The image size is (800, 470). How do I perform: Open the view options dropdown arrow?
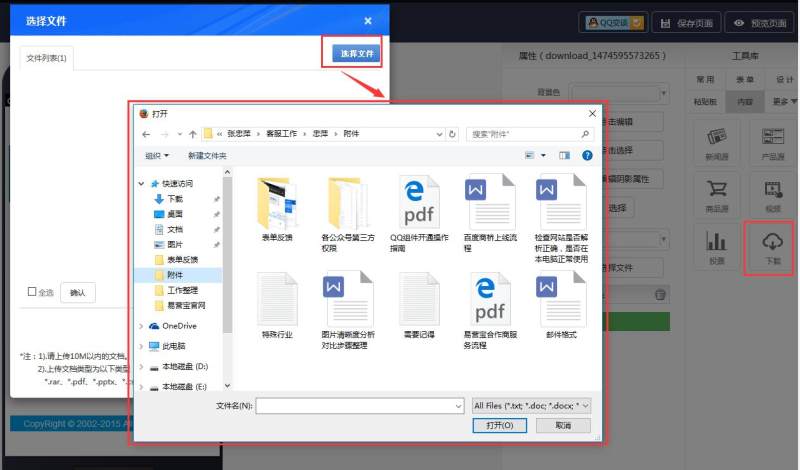tap(543, 156)
